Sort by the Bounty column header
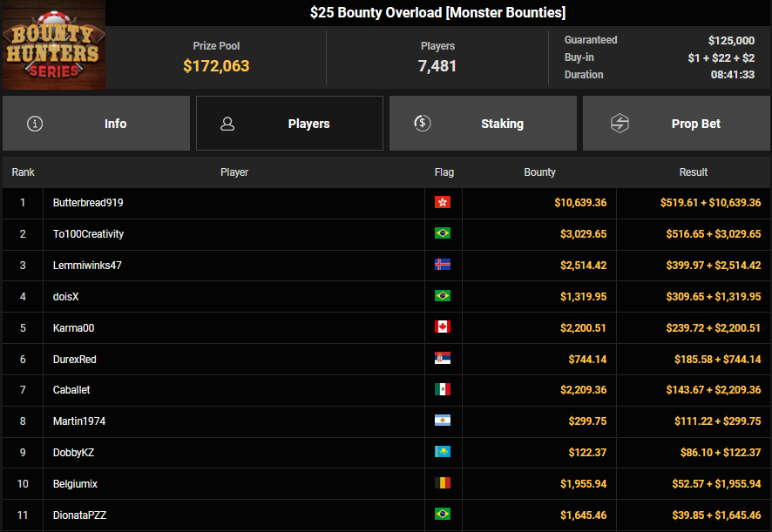Viewport: 772px width, 532px height. coord(539,172)
